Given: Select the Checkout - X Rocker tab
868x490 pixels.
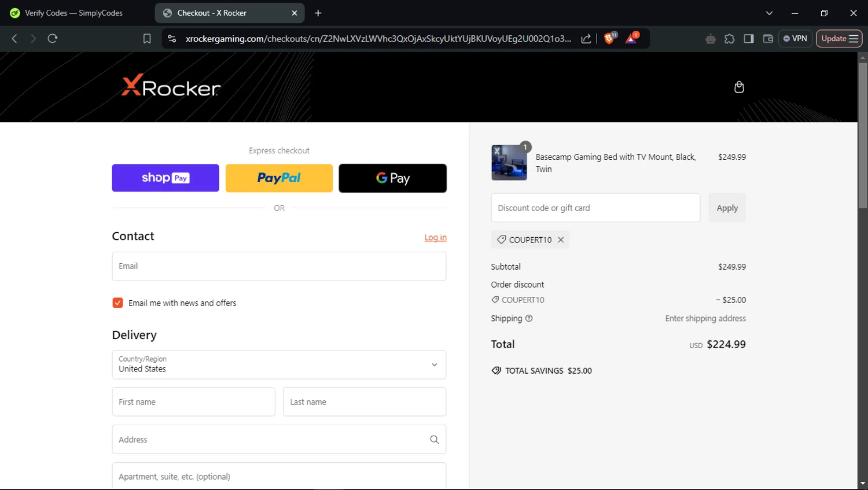Looking at the screenshot, I should point(230,13).
